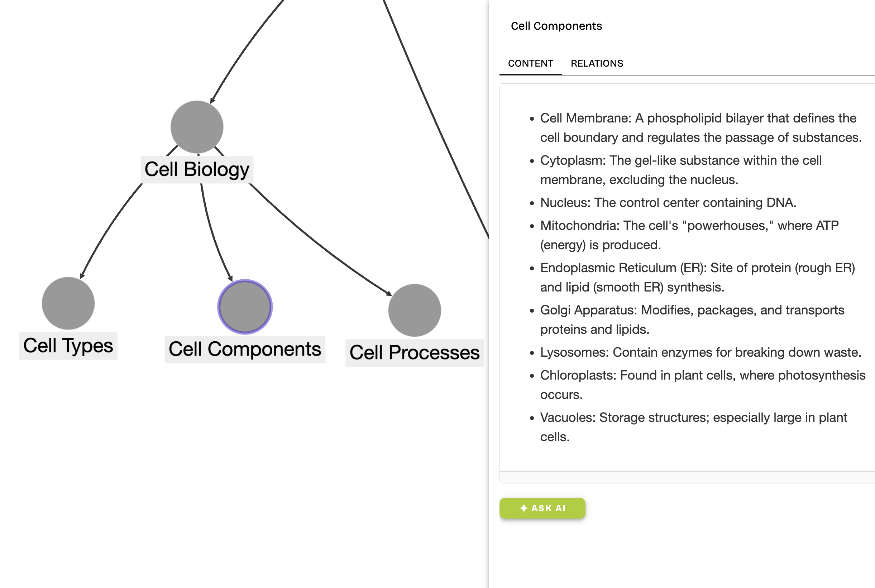Viewport: 875px width, 588px height.
Task: Select the Cell Types node circle
Action: 68,303
